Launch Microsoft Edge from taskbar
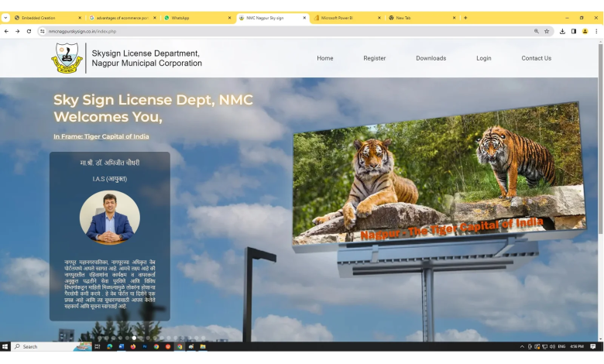The width and height of the screenshot is (604, 364). [x=109, y=346]
